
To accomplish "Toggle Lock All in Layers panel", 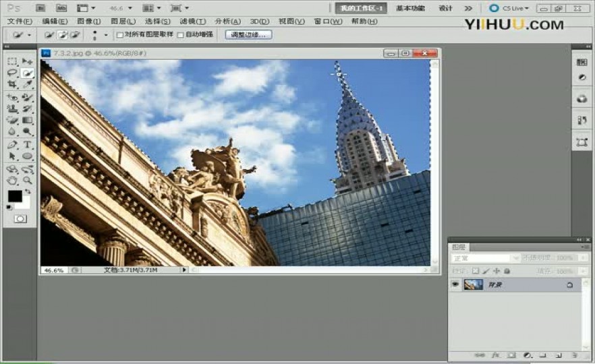I will click(x=507, y=271).
